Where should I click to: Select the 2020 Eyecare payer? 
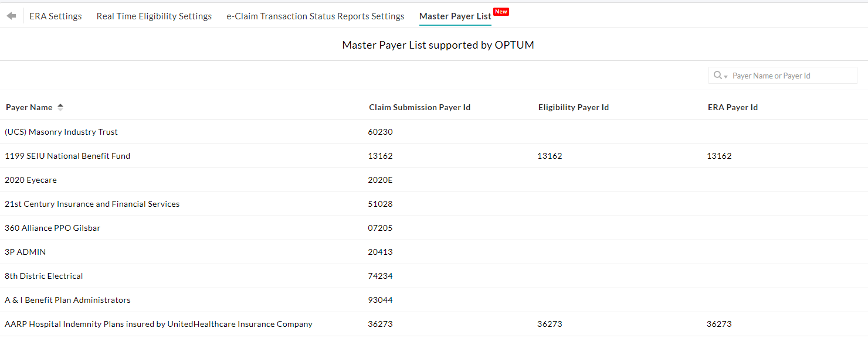coord(30,180)
